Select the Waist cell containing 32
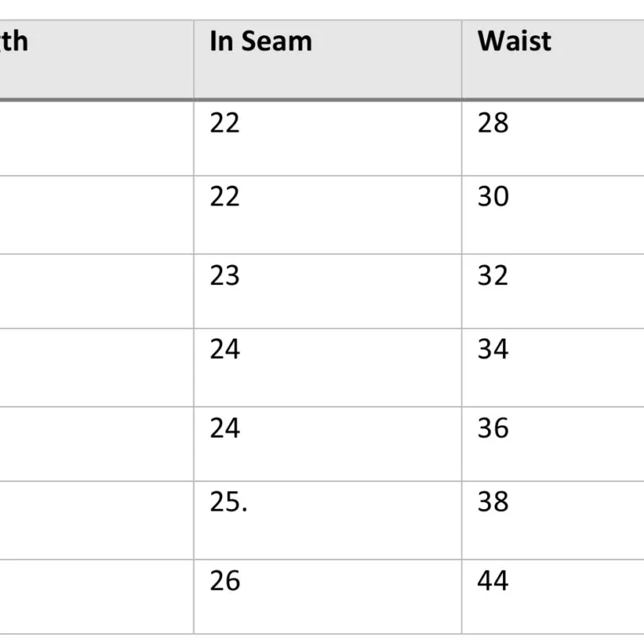Image resolution: width=644 pixels, height=644 pixels. pyautogui.click(x=493, y=276)
